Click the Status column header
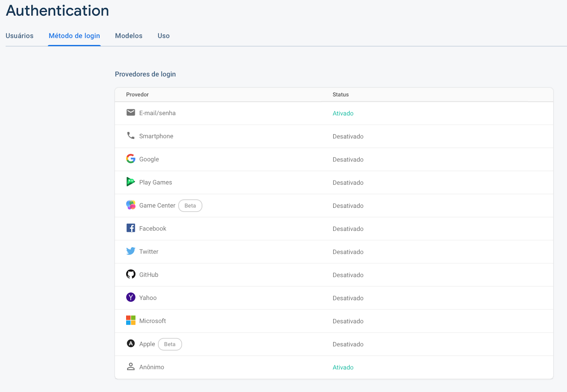 [x=341, y=95]
